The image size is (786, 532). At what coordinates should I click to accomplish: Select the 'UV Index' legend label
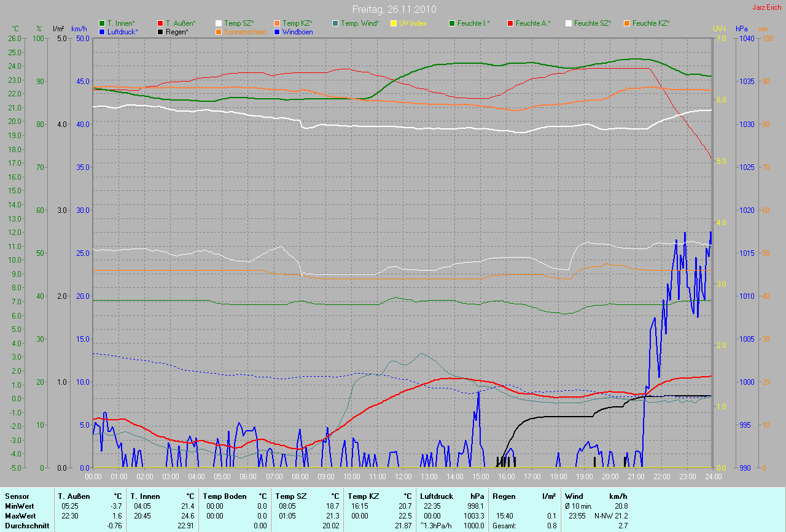[x=413, y=23]
